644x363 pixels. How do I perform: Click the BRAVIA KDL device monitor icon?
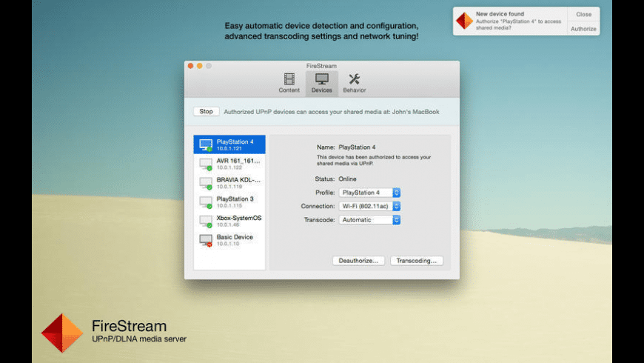[206, 182]
